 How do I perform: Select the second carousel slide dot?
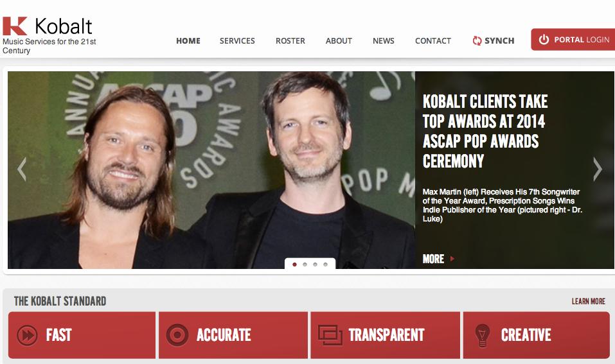pyautogui.click(x=305, y=264)
